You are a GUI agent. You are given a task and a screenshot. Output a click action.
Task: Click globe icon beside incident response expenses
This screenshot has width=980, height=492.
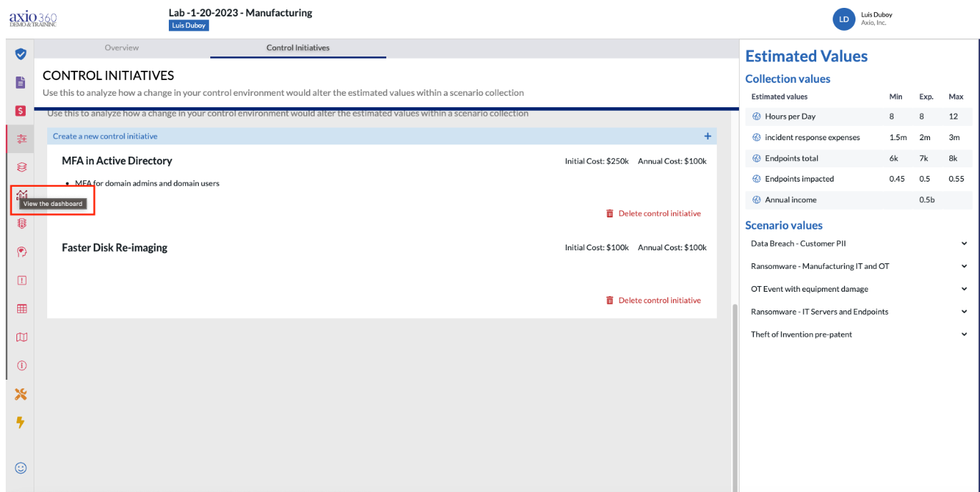[757, 137]
